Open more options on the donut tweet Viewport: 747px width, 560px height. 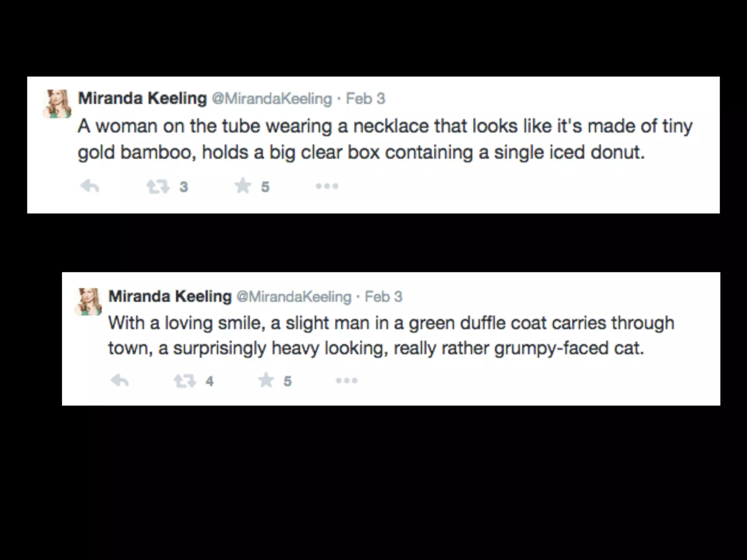pos(327,186)
